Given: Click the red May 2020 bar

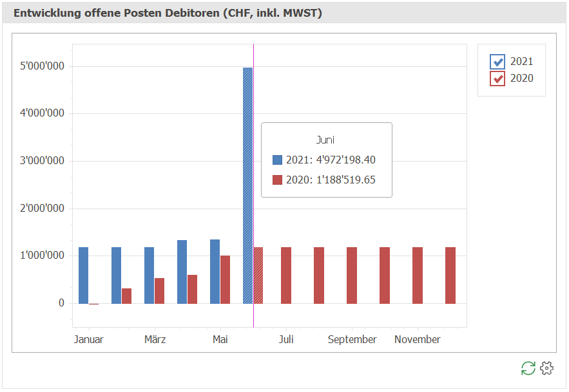Looking at the screenshot, I should pyautogui.click(x=225, y=279).
